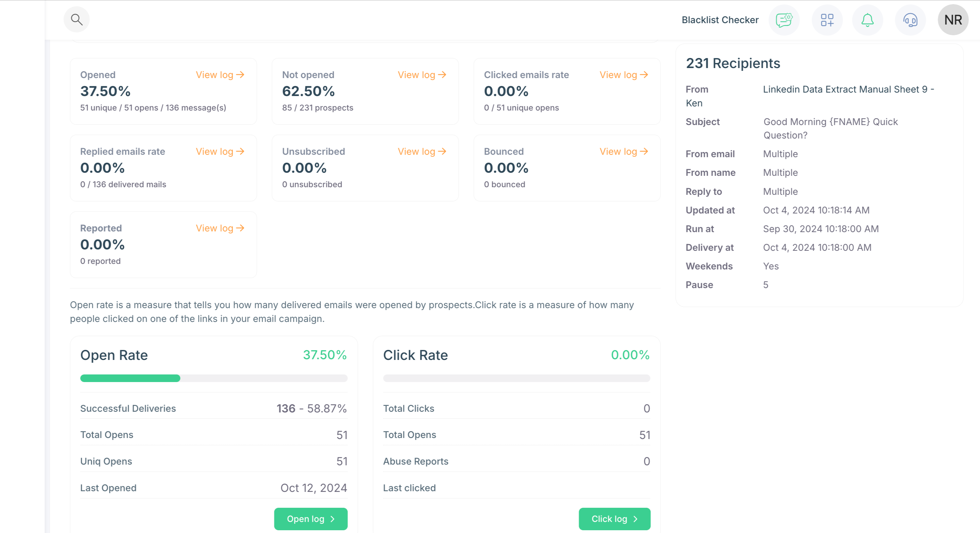View the Unsubscribed log
The width and height of the screenshot is (980, 533).
(422, 152)
